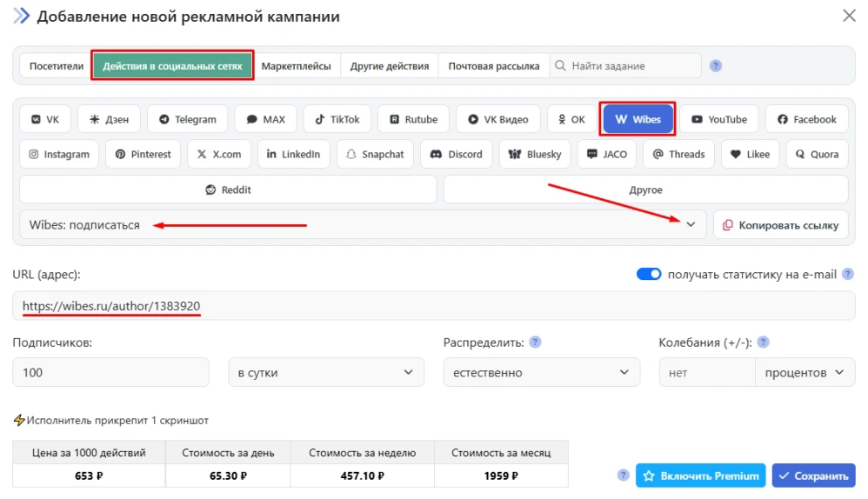The image size is (868, 499).
Task: Select the LinkedIn platform button
Action: point(293,154)
